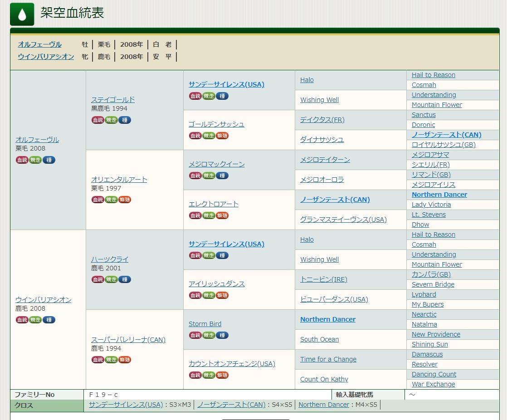Open the 血統 badge under エレクトロアート

(x=195, y=215)
